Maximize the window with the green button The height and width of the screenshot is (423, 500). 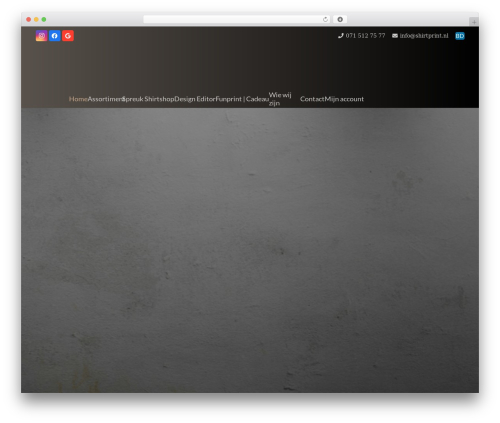[x=44, y=19]
